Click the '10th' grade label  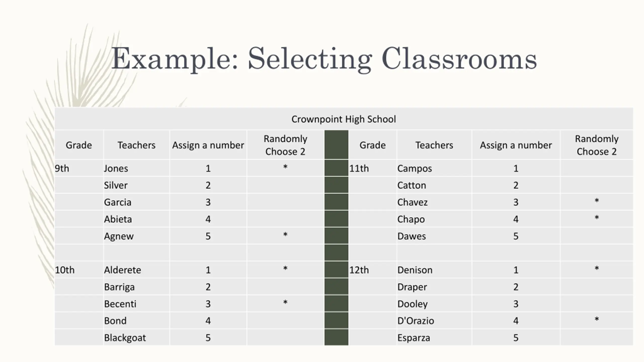[65, 270]
